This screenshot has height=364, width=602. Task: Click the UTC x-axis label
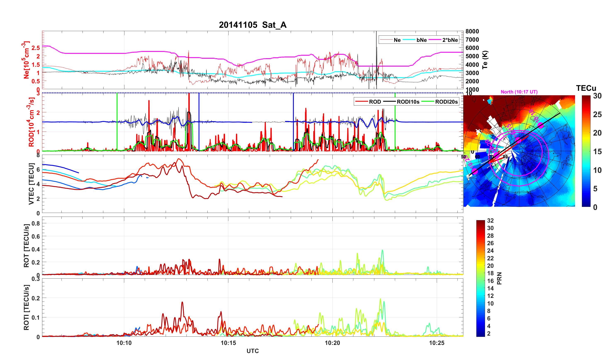click(252, 351)
